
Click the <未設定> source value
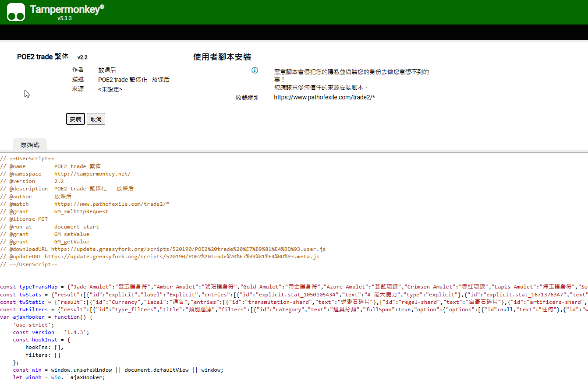coord(110,89)
